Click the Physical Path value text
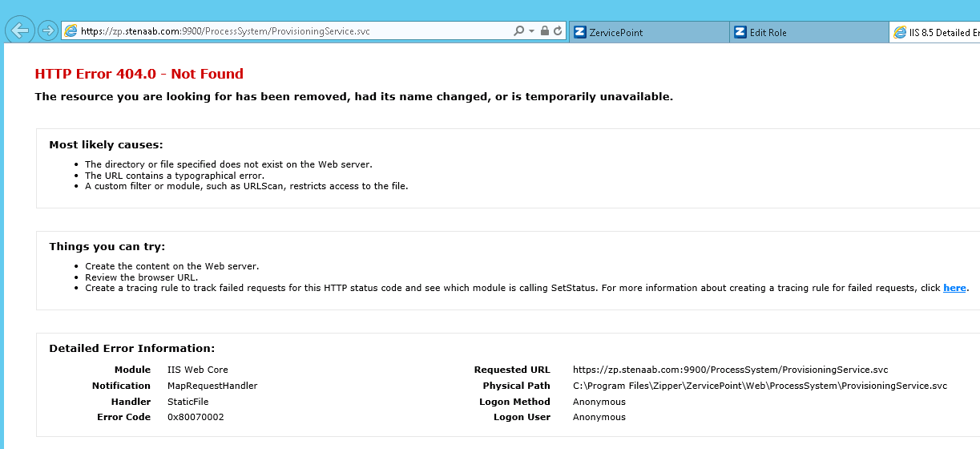The height and width of the screenshot is (449, 980). 760,386
